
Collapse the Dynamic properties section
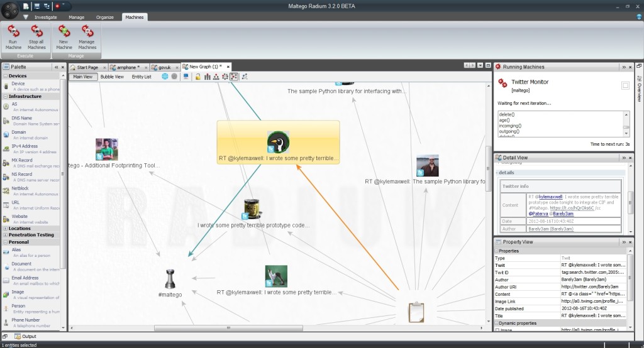pyautogui.click(x=496, y=322)
